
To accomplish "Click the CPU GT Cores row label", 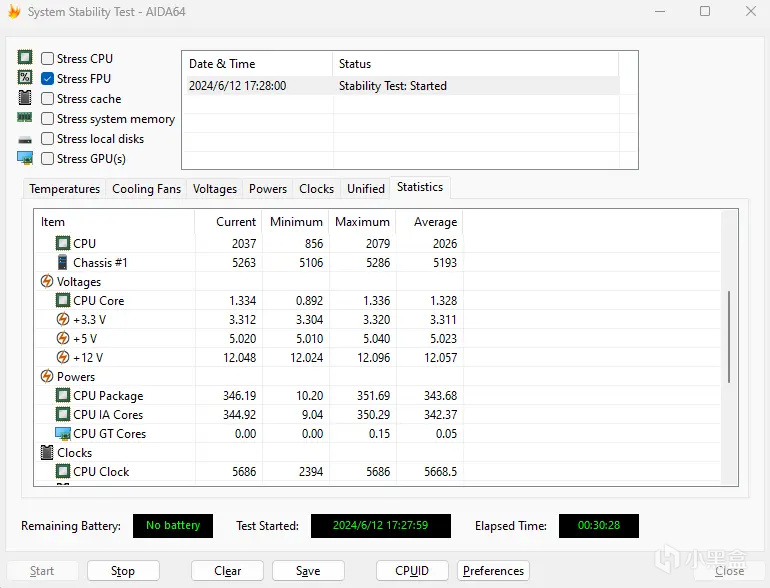I will click(110, 434).
